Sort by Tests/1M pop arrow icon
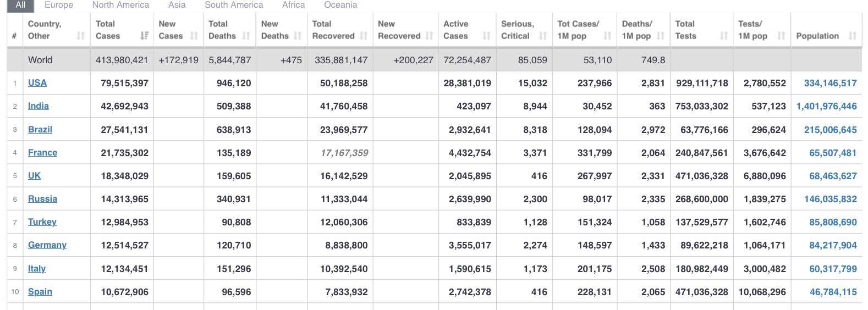Screen dimensions: 868x310 pos(781,36)
